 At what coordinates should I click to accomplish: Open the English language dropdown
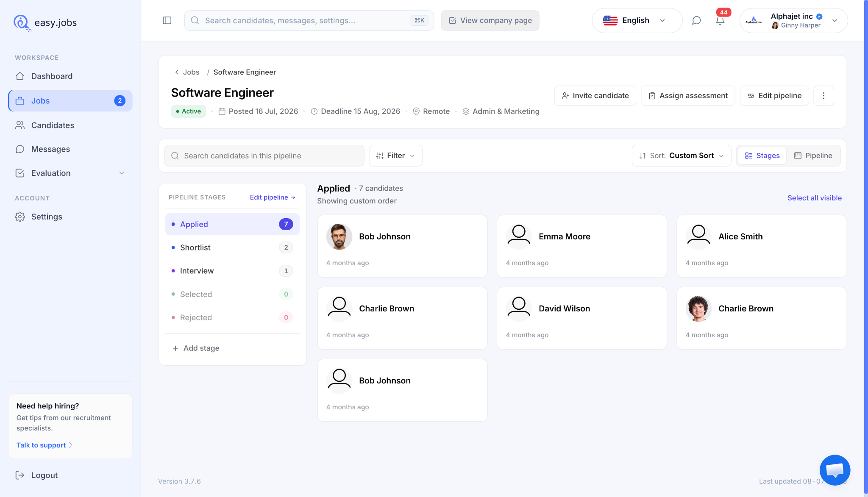637,20
